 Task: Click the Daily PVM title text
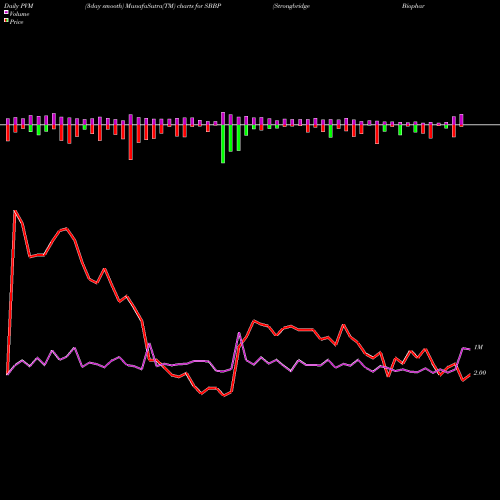click(19, 6)
